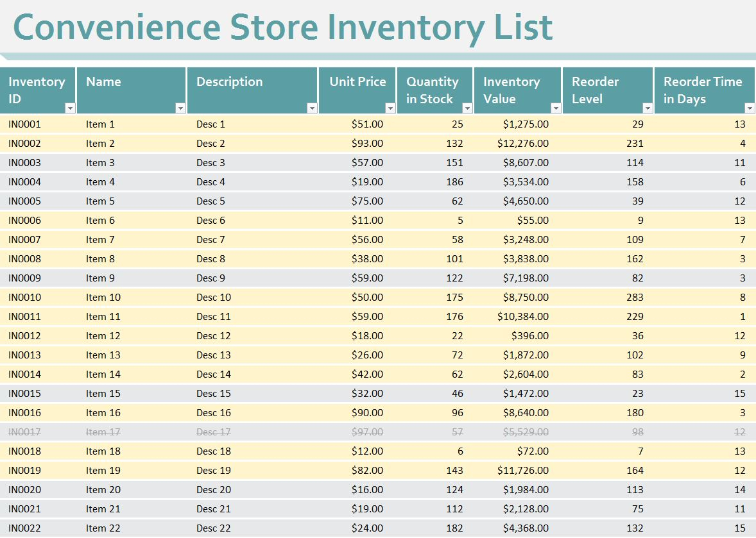Open the Inventory Value filter dropdown

pyautogui.click(x=556, y=108)
